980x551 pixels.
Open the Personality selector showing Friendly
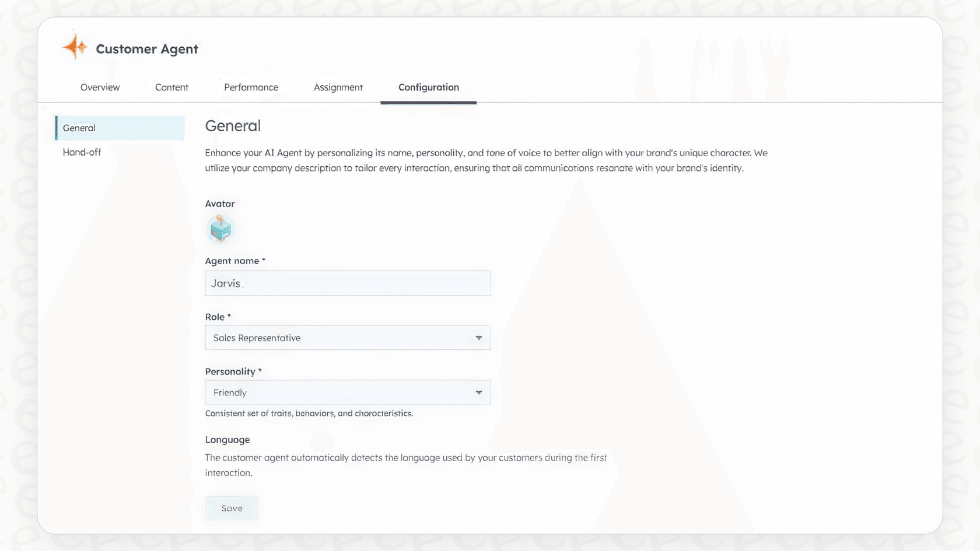[348, 392]
